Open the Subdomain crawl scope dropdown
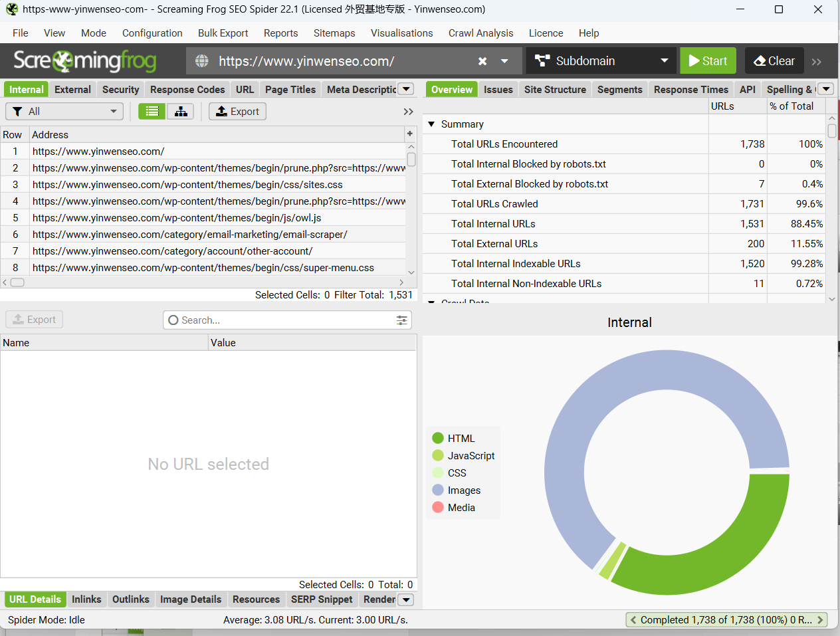This screenshot has height=636, width=840. [601, 60]
